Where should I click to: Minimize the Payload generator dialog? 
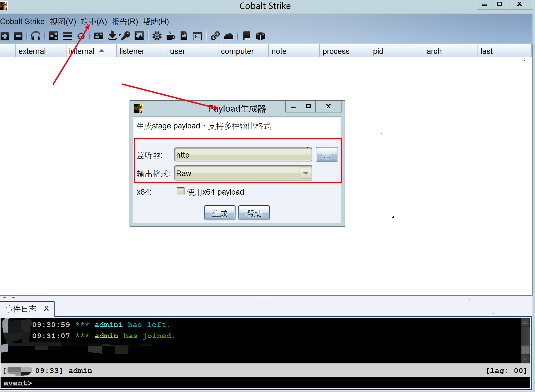click(293, 107)
